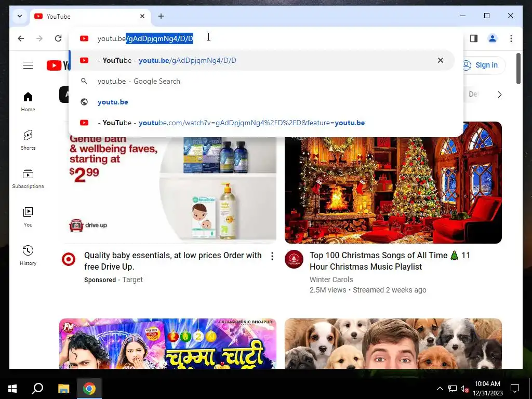Open the Bhojpuri music video thumbnail

(168, 344)
